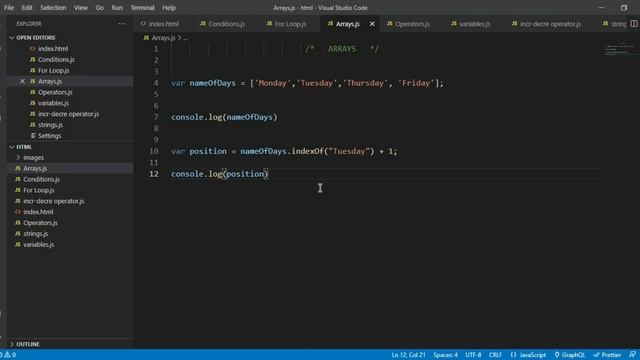640x360 pixels.
Task: Collapse the HTML folder section
Action: click(x=11, y=147)
